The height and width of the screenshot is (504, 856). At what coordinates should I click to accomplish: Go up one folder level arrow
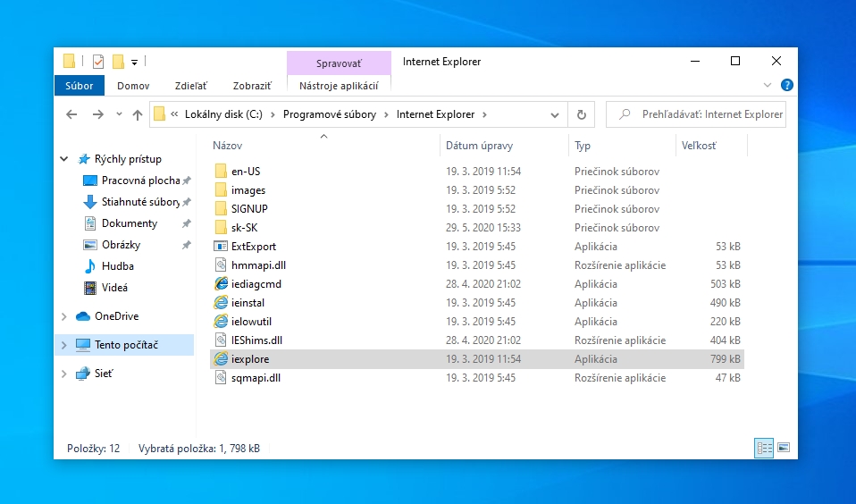point(137,114)
